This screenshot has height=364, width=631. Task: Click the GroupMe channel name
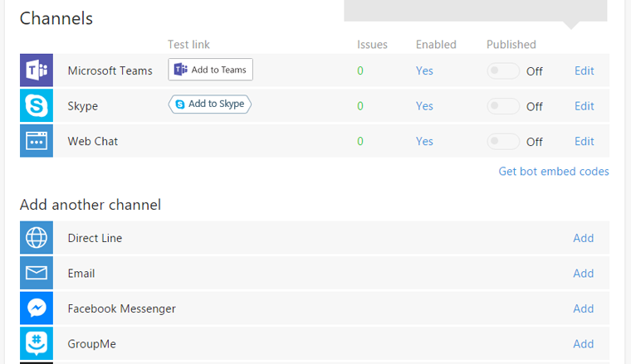pyautogui.click(x=92, y=344)
